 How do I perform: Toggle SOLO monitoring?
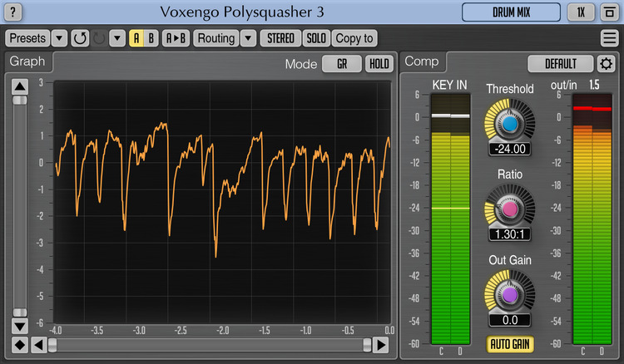pyautogui.click(x=316, y=38)
